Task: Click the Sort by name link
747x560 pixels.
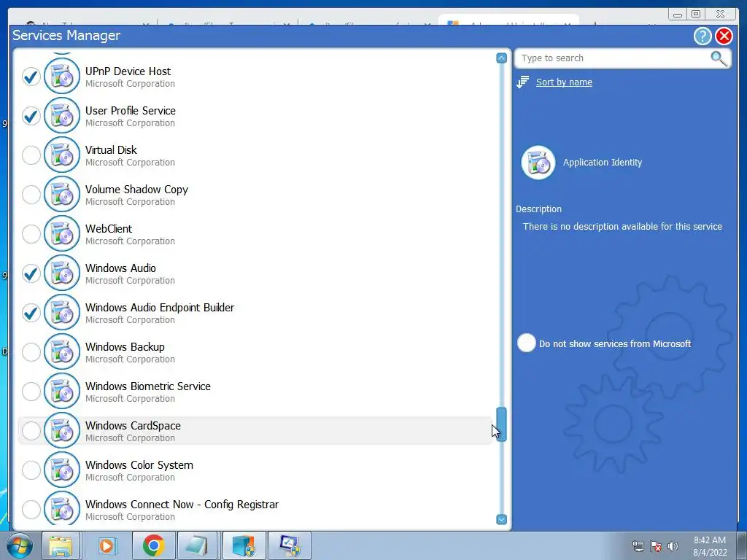Action: (x=564, y=82)
